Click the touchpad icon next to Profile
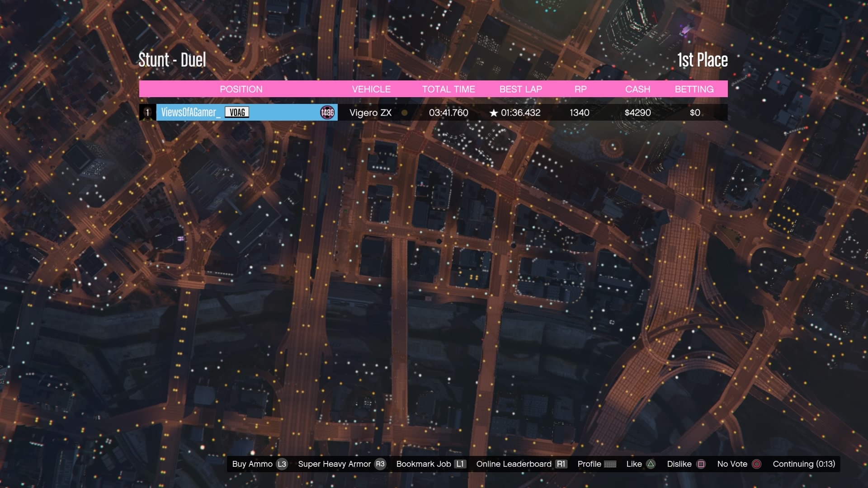This screenshot has height=488, width=868. (x=610, y=464)
